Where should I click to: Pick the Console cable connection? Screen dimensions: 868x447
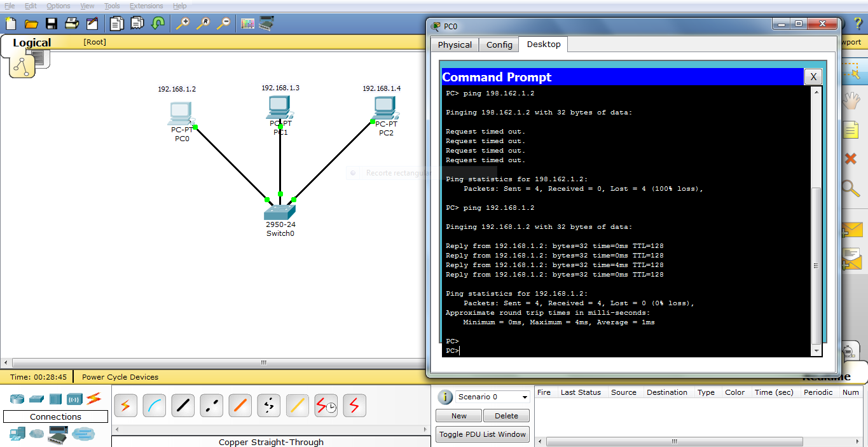click(154, 405)
